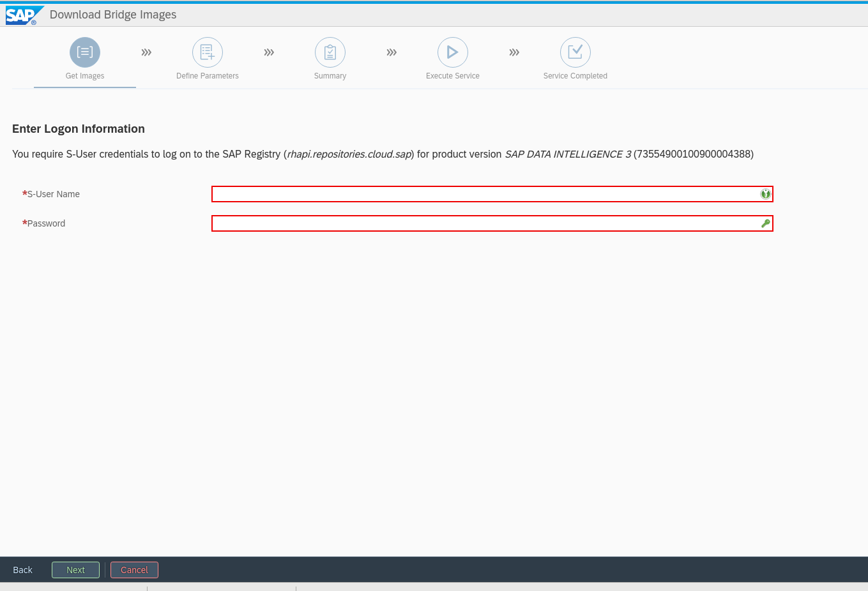Click the S-User Name label
The width and height of the screenshot is (868, 591).
pos(54,194)
